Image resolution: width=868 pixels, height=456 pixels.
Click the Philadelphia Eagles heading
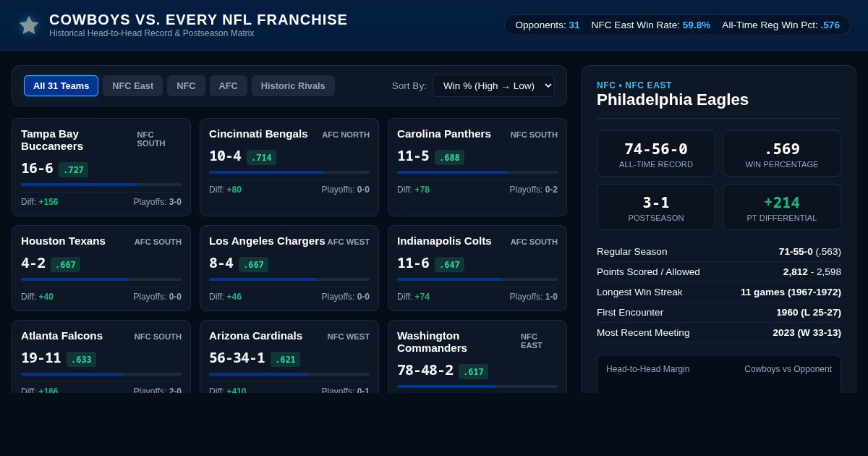tap(673, 100)
